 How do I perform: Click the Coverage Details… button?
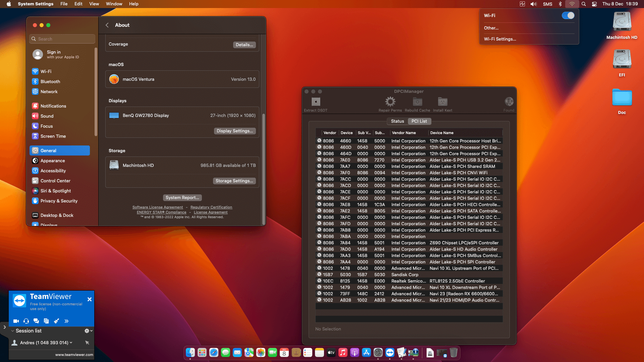(244, 45)
